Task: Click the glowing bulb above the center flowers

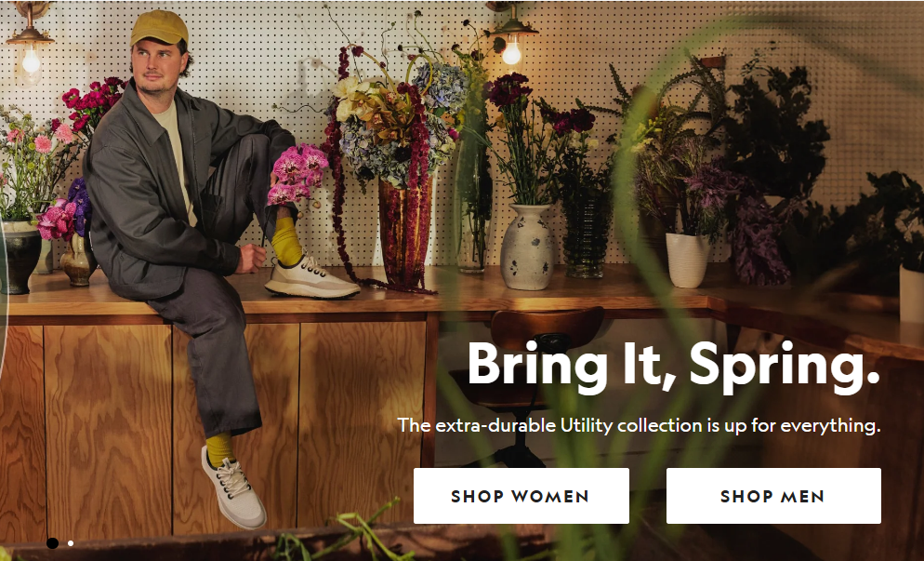Action: pyautogui.click(x=511, y=52)
